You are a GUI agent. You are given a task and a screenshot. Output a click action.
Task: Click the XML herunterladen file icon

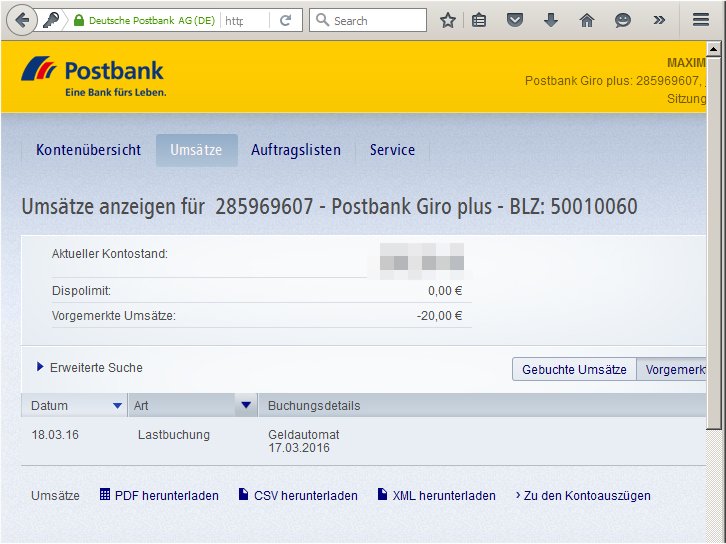coord(382,494)
